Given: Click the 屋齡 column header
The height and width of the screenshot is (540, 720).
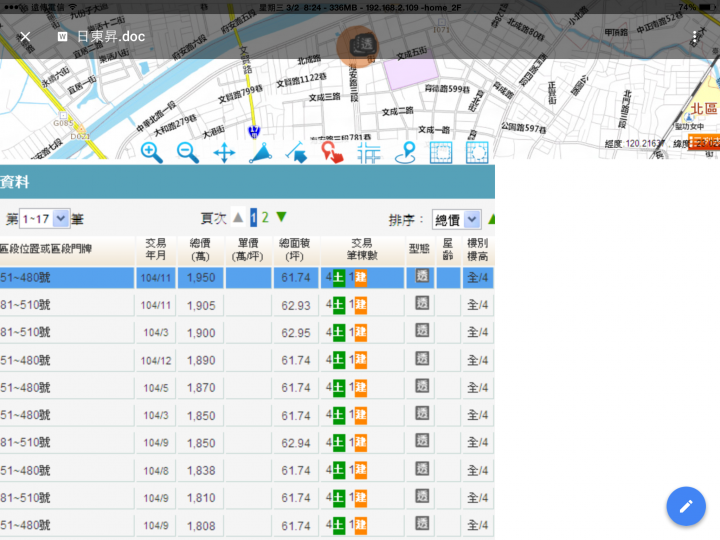Looking at the screenshot, I should (x=448, y=249).
